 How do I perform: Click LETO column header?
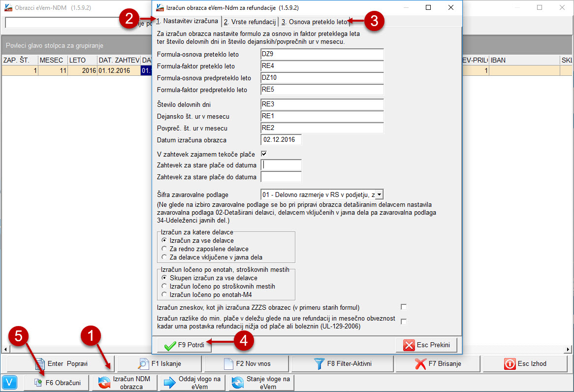(82, 60)
